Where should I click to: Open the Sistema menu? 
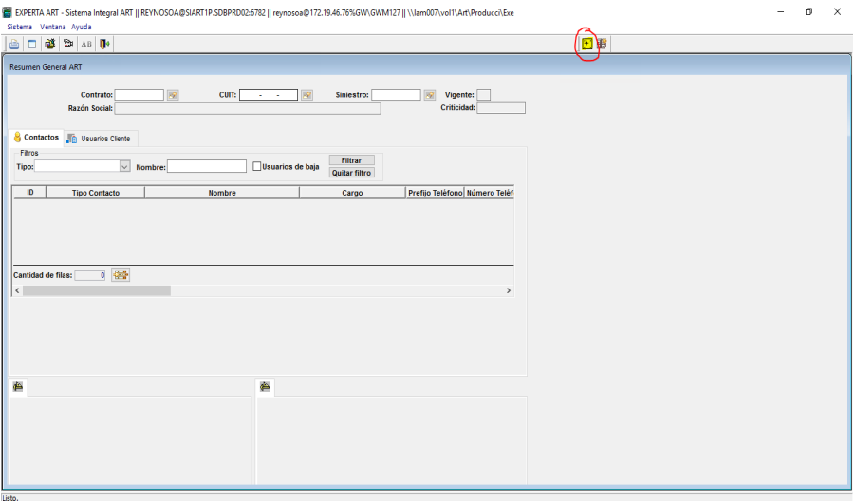20,27
